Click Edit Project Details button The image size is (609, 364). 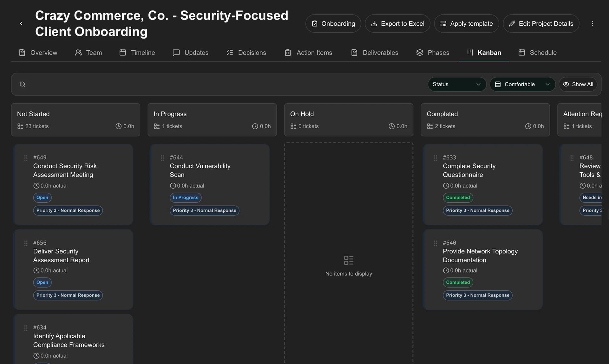coord(541,23)
